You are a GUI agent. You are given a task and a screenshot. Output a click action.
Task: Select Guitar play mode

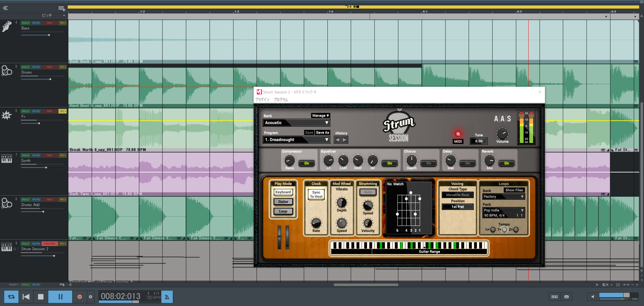click(283, 202)
